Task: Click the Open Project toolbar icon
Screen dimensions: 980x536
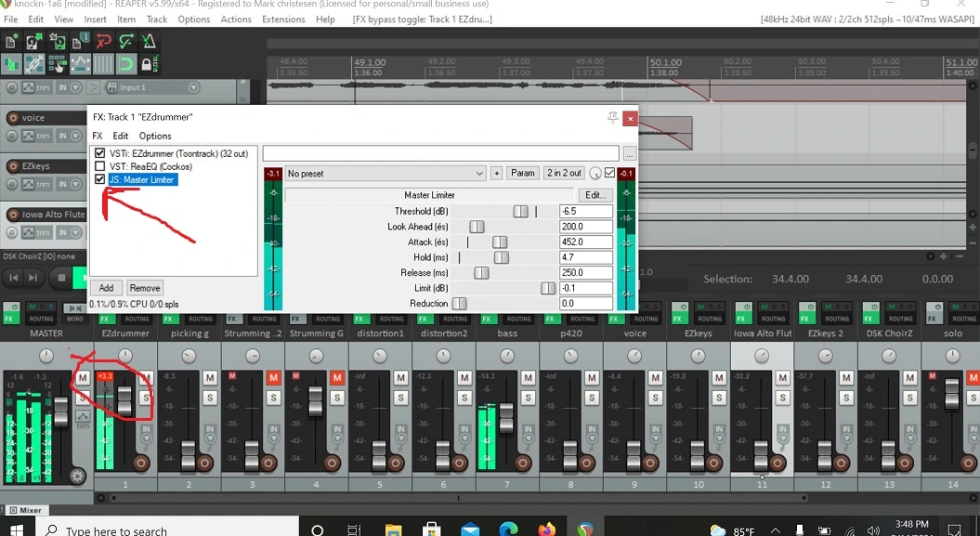Action: tap(34, 42)
